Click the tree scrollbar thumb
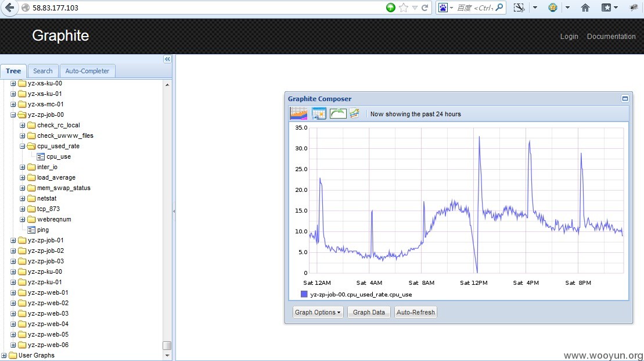 pyautogui.click(x=167, y=345)
